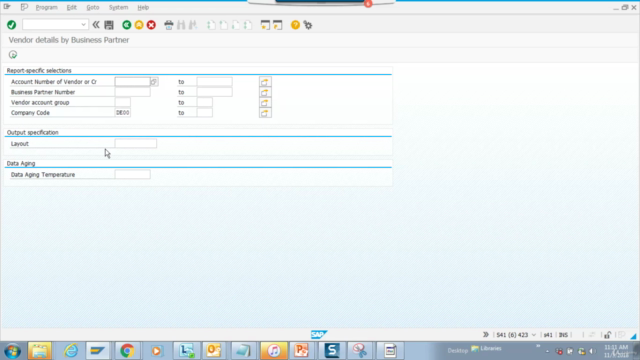Click the lock icon in the status bar
This screenshot has height=360, width=640.
607,335
